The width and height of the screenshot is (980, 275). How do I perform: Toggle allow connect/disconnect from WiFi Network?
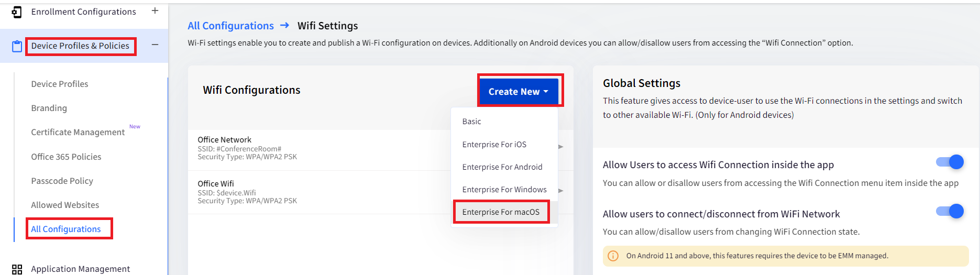950,211
